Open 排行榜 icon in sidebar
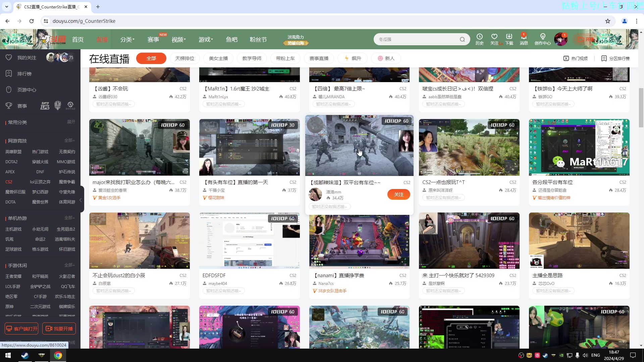This screenshot has width=644, height=362. 9,74
